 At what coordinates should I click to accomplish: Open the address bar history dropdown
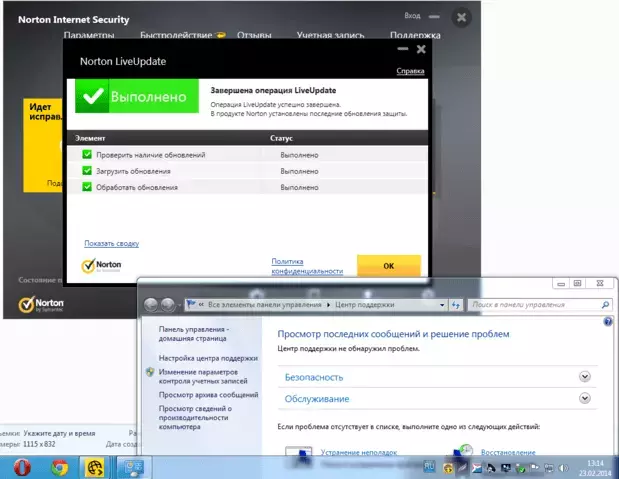(442, 305)
